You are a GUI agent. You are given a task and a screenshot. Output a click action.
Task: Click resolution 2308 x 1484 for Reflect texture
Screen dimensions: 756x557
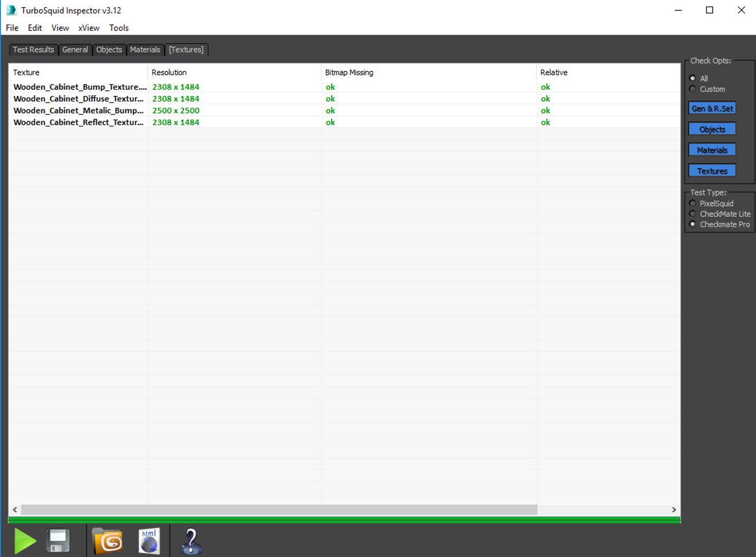(176, 123)
